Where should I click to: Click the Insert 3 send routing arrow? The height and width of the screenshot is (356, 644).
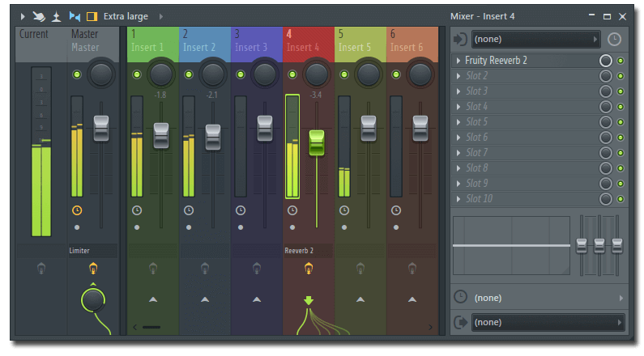tap(257, 299)
